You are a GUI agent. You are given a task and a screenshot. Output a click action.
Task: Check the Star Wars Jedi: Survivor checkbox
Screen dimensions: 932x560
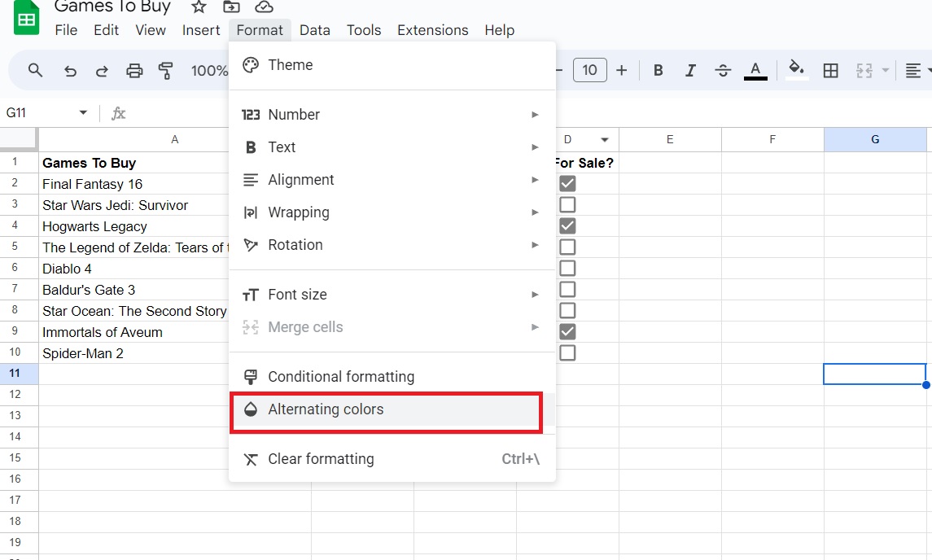(x=567, y=204)
